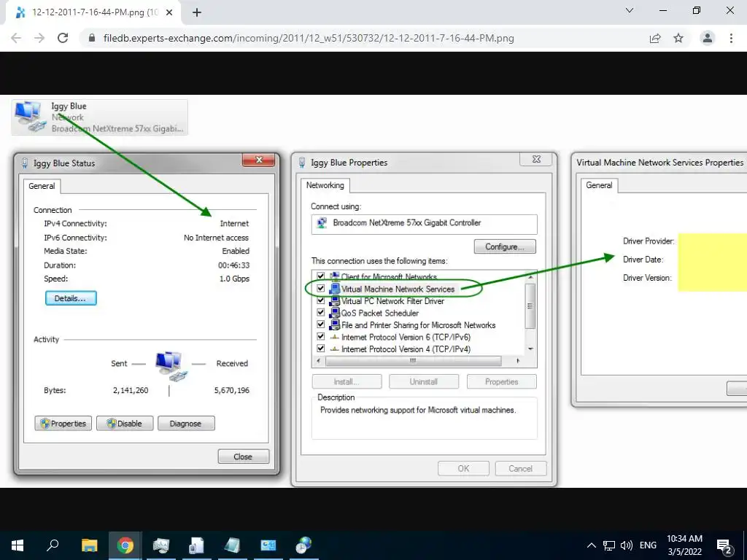The width and height of the screenshot is (747, 560).
Task: Select Internet Protocol Version 6 item icon
Action: click(334, 337)
